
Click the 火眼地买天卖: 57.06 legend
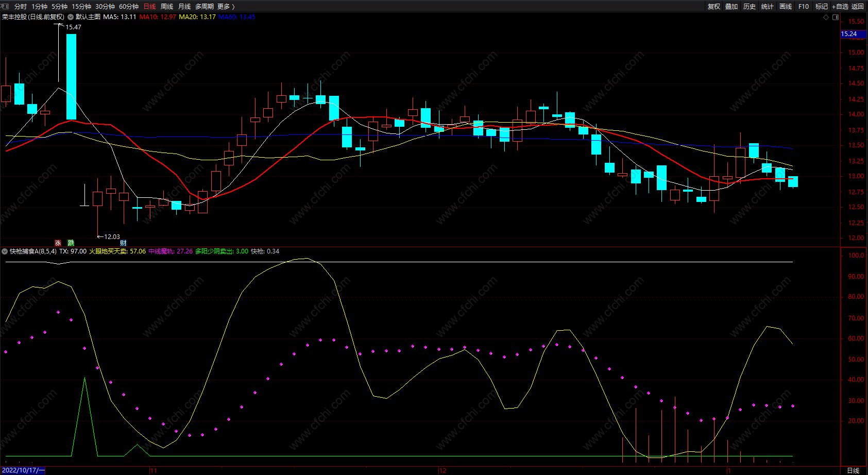[x=117, y=251]
